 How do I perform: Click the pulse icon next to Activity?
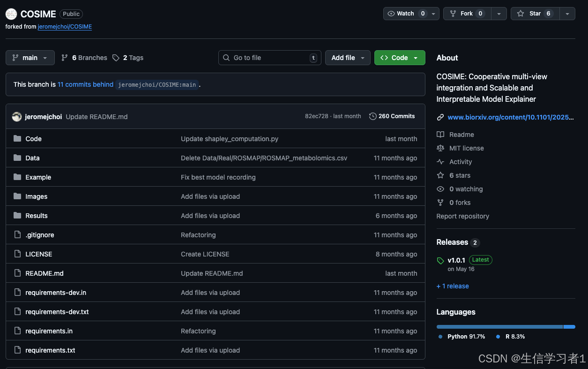click(x=440, y=162)
